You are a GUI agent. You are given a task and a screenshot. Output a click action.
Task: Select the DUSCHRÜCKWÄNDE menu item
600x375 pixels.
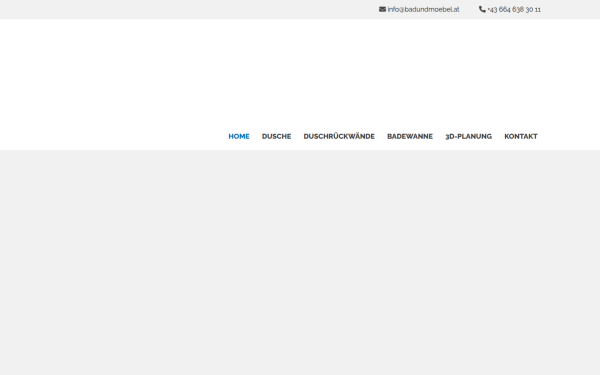[x=339, y=136]
